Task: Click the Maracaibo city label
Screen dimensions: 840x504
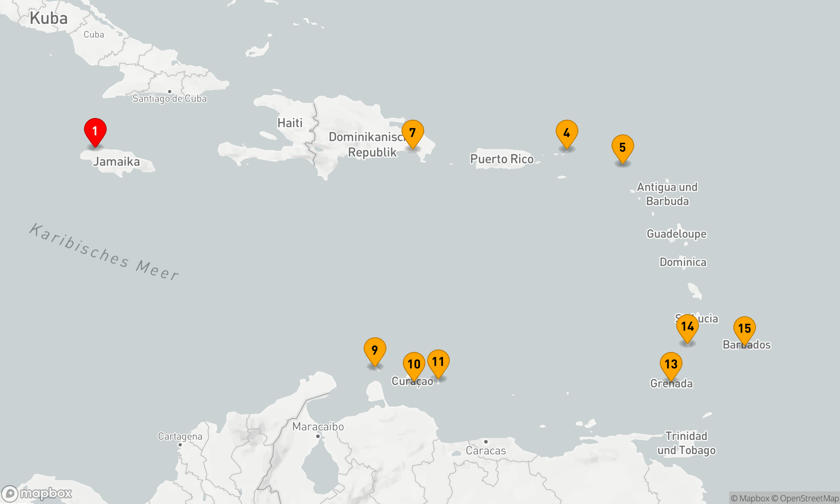Action: tap(318, 427)
